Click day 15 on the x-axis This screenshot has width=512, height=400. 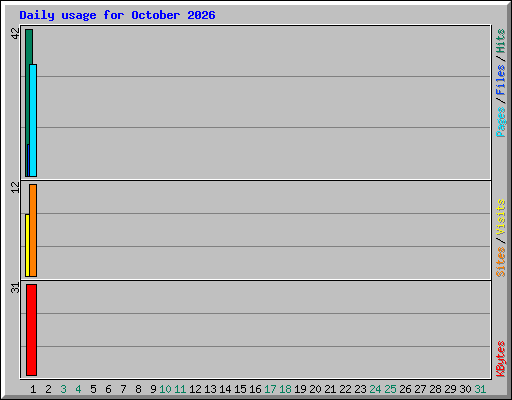click(240, 389)
